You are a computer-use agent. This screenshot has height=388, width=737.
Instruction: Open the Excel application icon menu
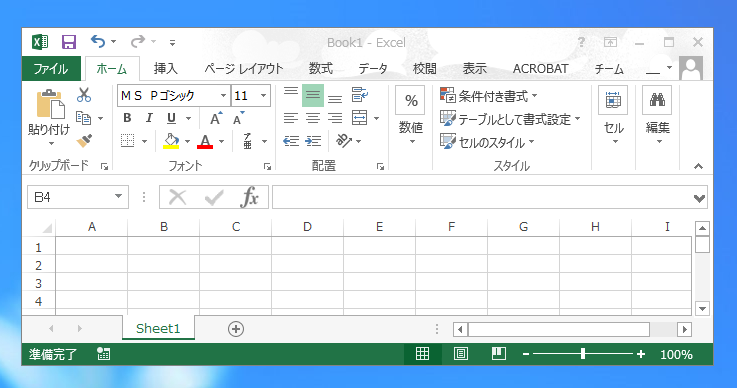[40, 42]
